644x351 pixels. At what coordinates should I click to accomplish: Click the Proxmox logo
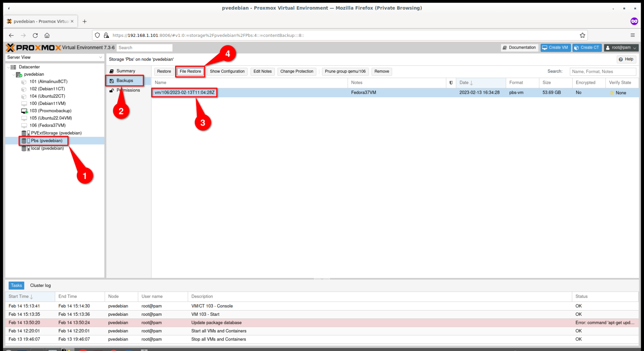click(34, 48)
